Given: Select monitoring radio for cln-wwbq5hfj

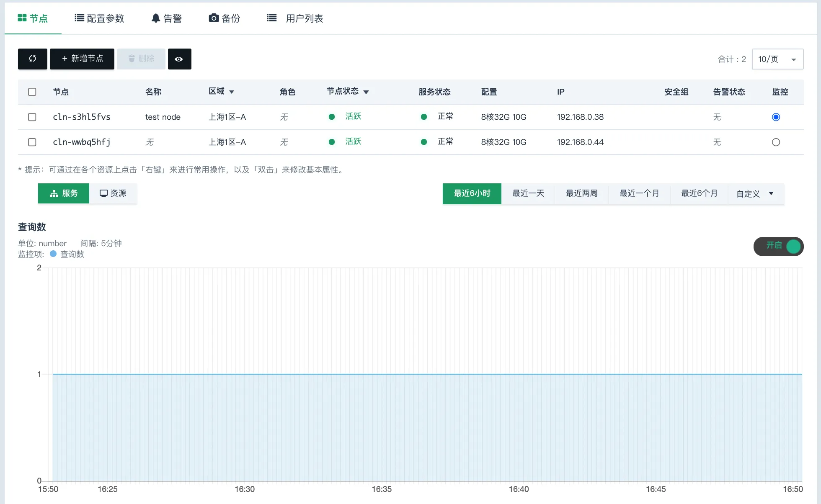Looking at the screenshot, I should pyautogui.click(x=776, y=142).
